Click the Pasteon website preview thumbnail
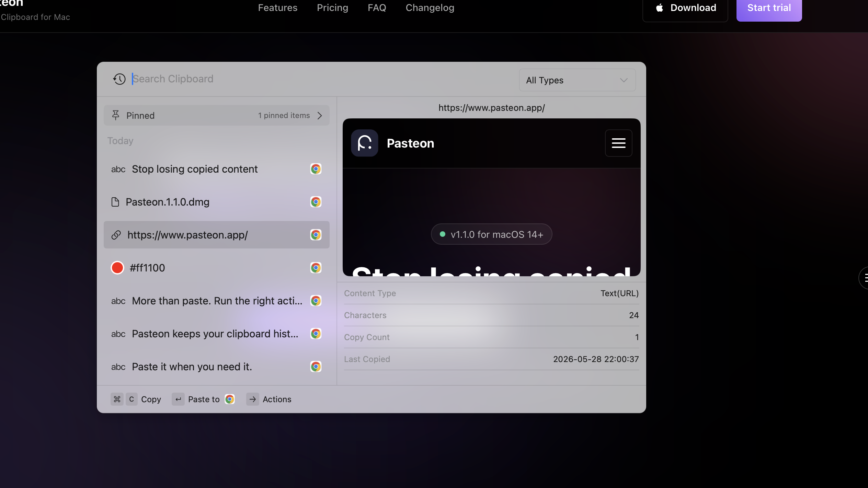868x488 pixels. pyautogui.click(x=491, y=197)
